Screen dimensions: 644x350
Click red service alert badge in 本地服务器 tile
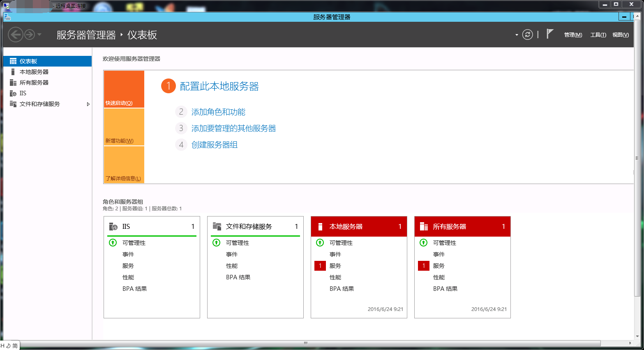coord(320,266)
